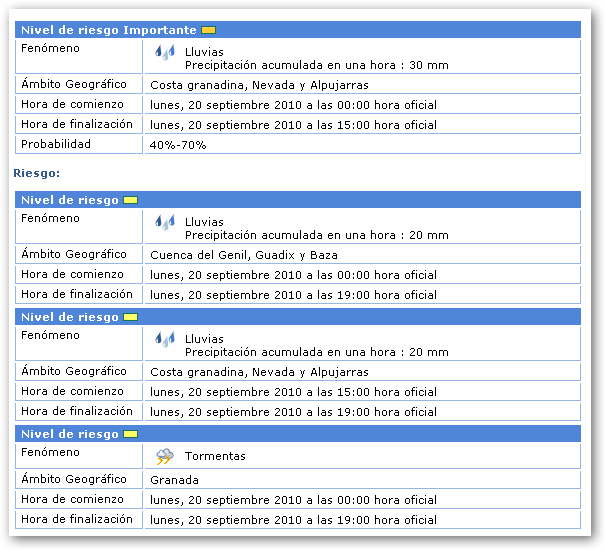
Task: Click the Tormentas phenomenon text
Action: 215,456
